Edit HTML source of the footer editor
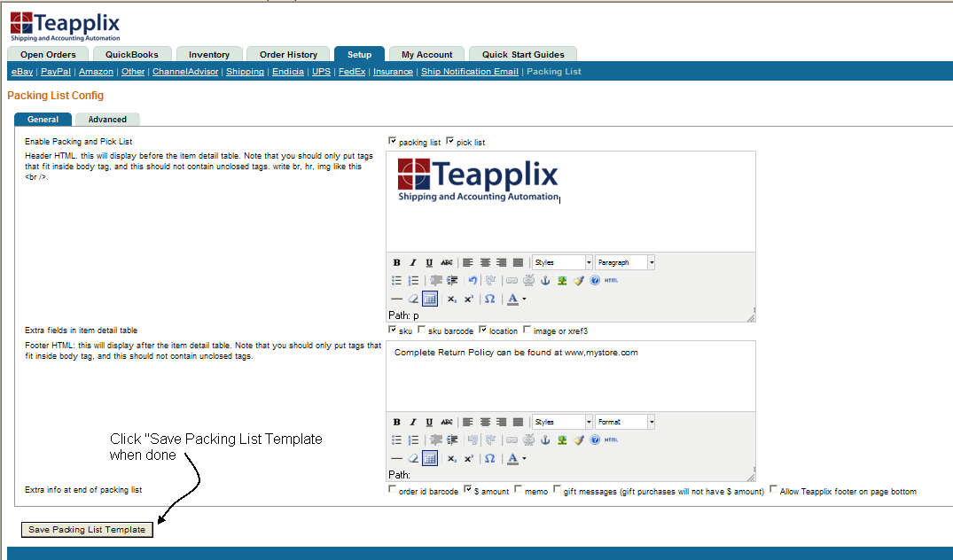The image size is (953, 560). 612,440
